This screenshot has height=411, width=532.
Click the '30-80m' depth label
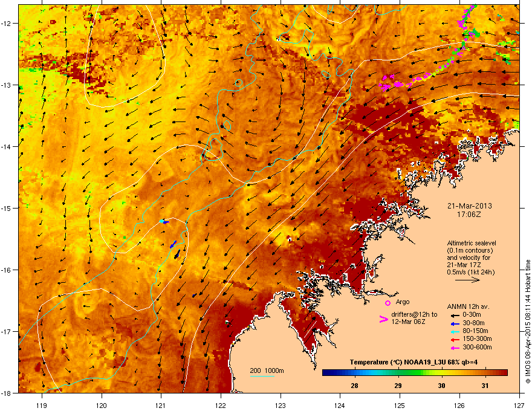click(x=473, y=323)
